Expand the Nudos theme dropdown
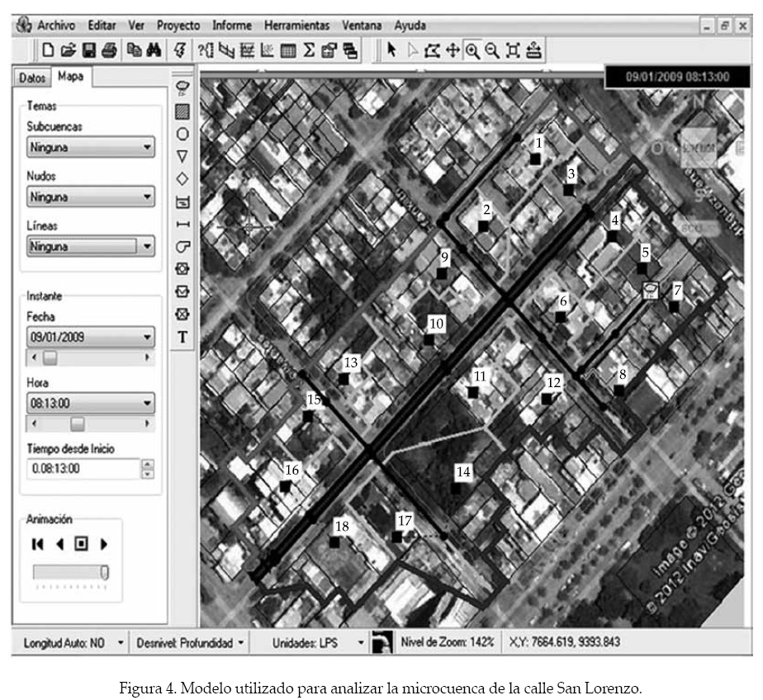This screenshot has height=700, width=763. pos(90,197)
